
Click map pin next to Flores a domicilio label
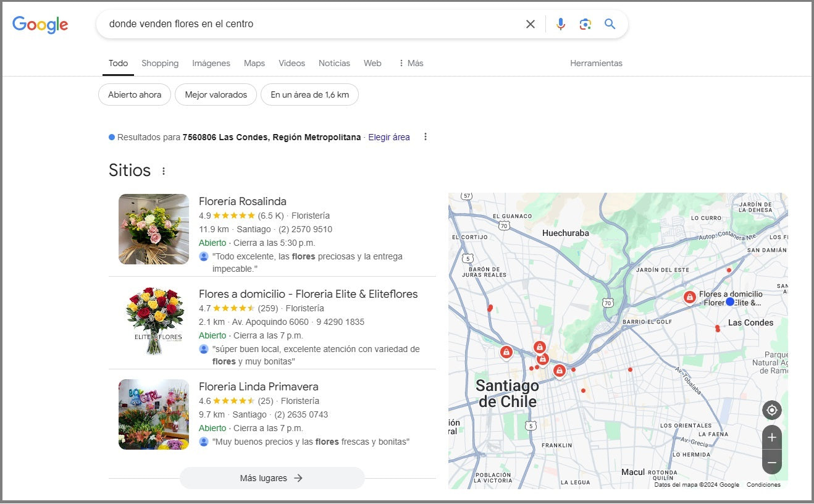click(690, 297)
